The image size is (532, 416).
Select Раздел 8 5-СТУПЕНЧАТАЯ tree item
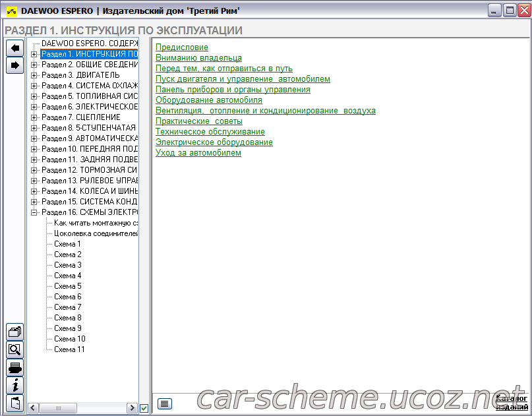click(88, 128)
